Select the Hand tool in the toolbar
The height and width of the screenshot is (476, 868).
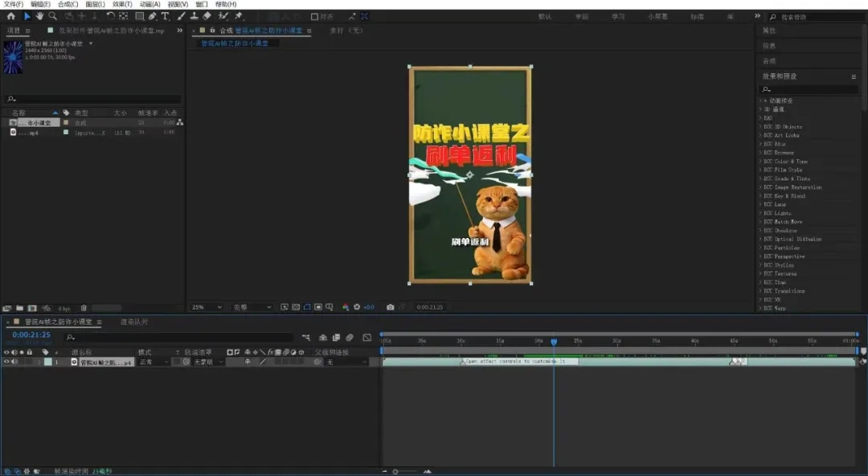[40, 16]
